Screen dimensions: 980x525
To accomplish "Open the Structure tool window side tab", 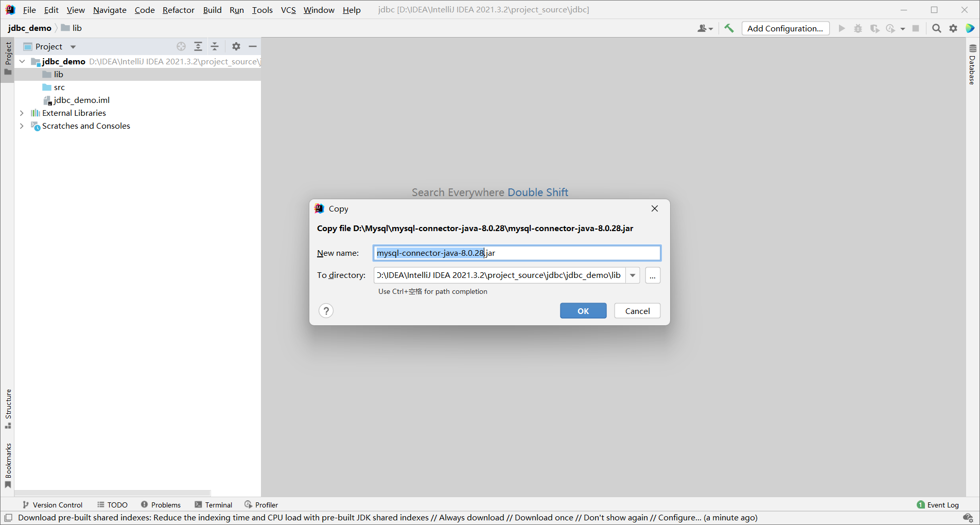I will pos(8,409).
